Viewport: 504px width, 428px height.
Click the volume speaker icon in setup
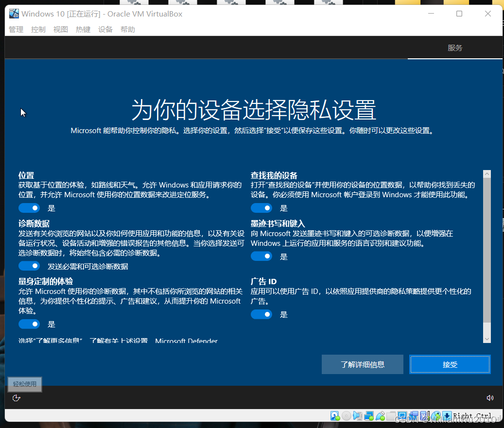pos(490,398)
